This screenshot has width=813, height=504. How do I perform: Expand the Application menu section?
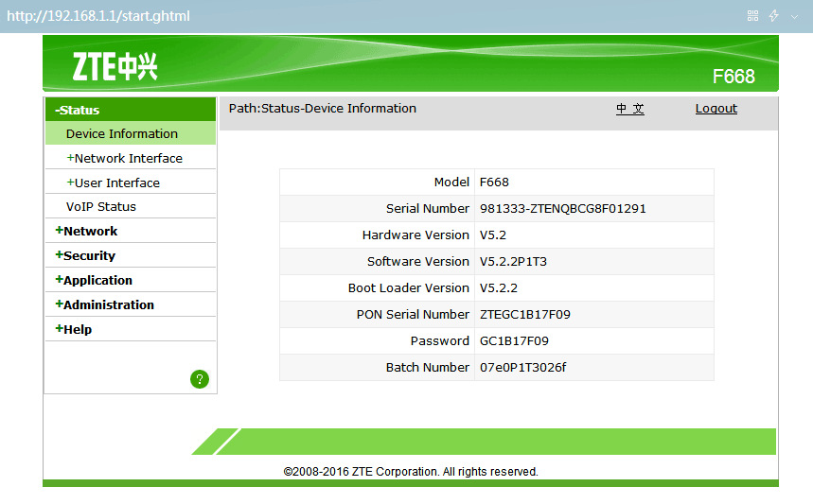pyautogui.click(x=131, y=280)
